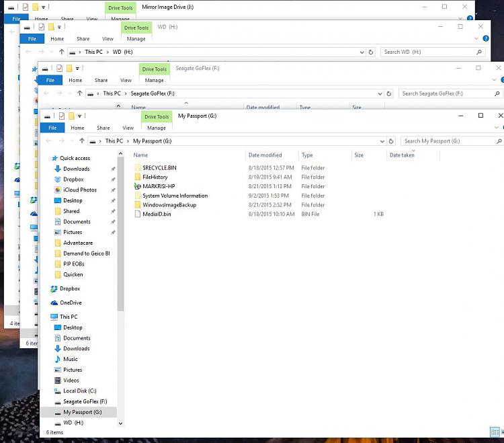Open the Advantacare folder
Viewport: 504px width, 443px height.
78,243
